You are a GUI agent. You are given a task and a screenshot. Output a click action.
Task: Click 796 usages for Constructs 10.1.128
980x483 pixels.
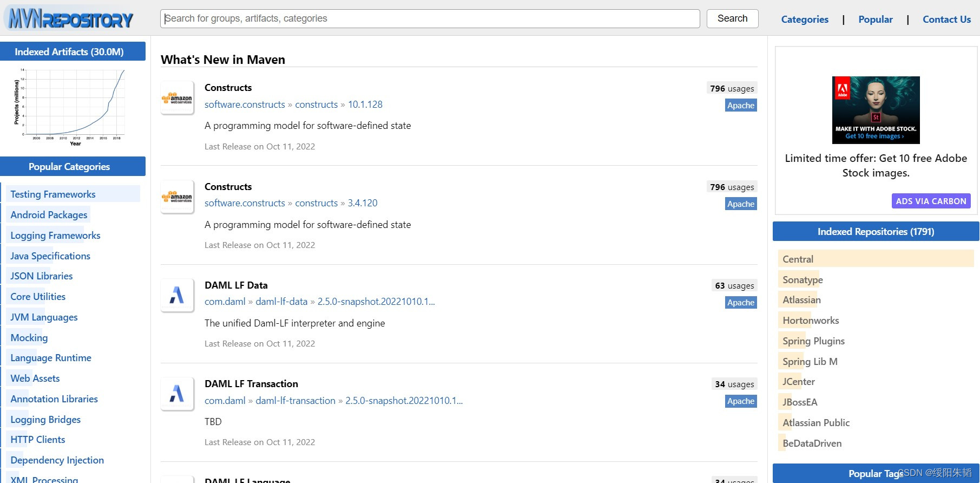point(732,88)
